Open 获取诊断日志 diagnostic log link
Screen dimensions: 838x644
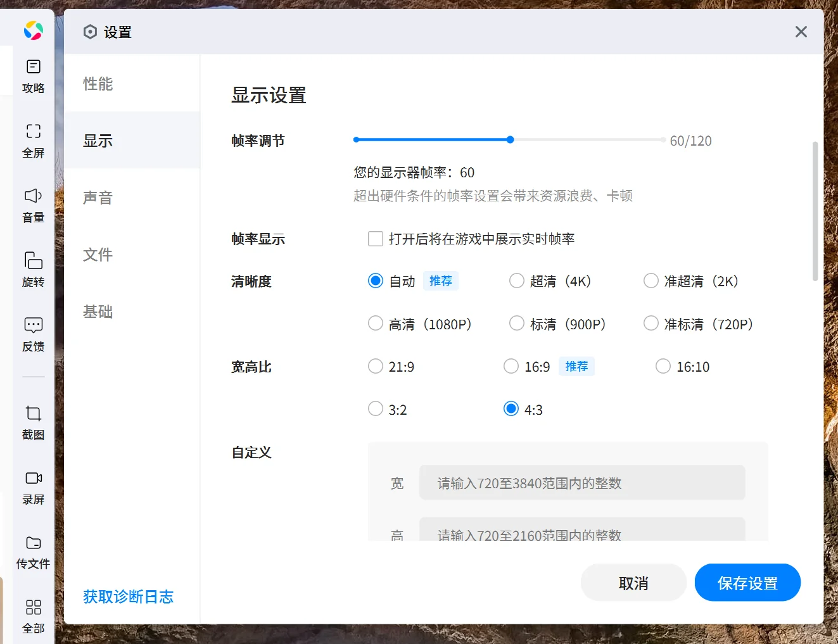127,596
